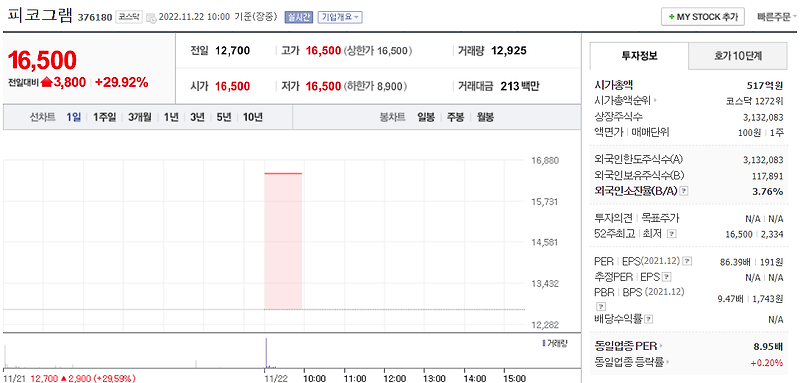
Task: Select the 일봉 candle chart
Action: [x=426, y=117]
